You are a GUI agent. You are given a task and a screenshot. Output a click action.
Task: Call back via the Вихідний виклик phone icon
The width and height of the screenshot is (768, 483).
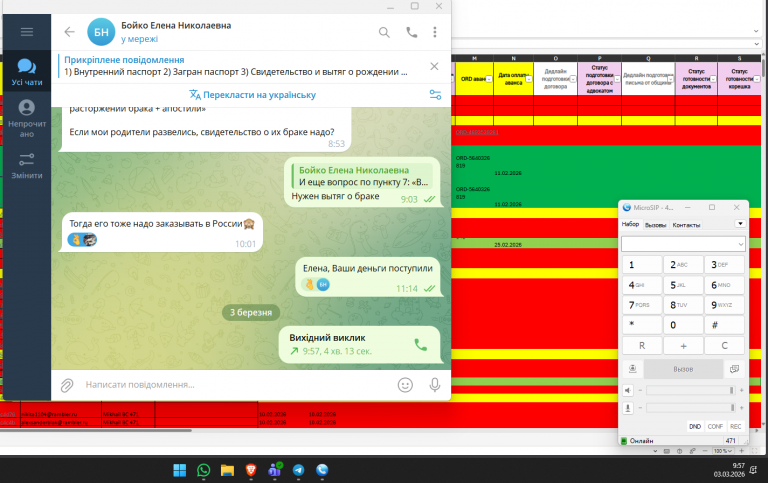pyautogui.click(x=420, y=344)
